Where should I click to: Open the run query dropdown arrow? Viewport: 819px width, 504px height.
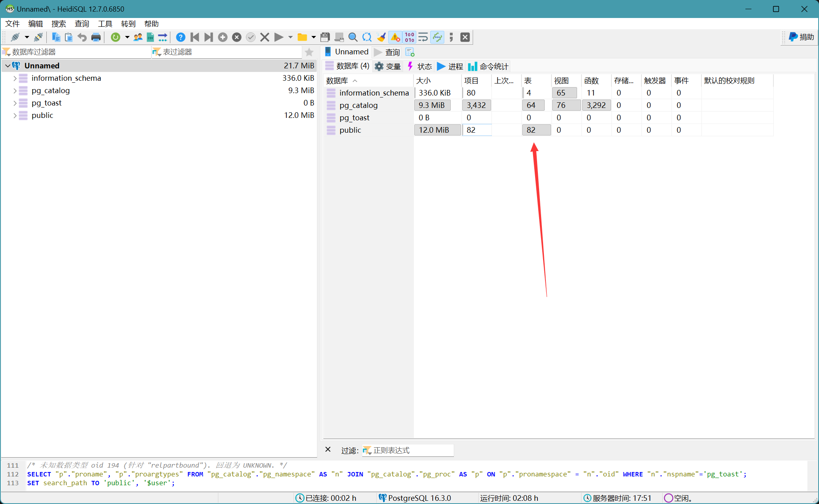pos(290,37)
